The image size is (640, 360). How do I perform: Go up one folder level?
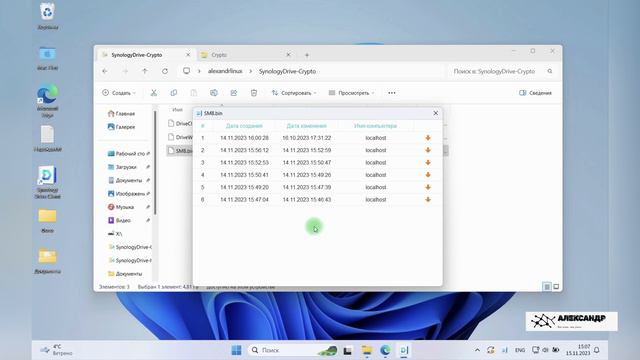point(145,71)
